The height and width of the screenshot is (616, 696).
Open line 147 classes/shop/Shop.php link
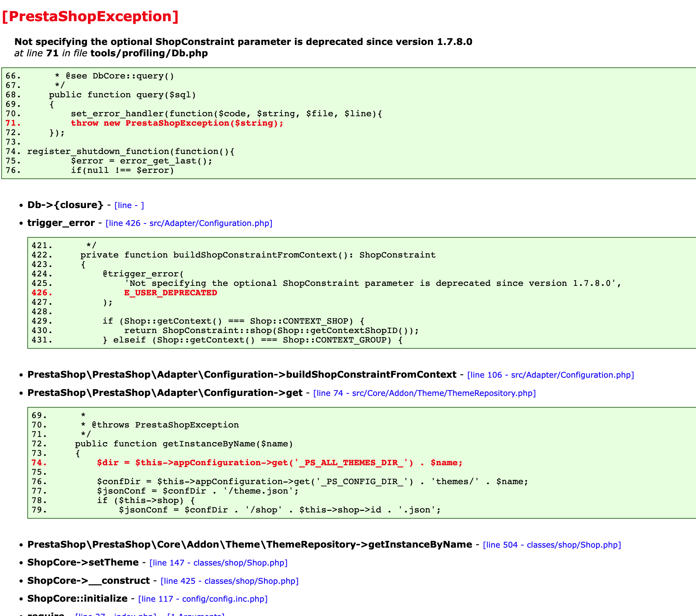pyautogui.click(x=219, y=563)
